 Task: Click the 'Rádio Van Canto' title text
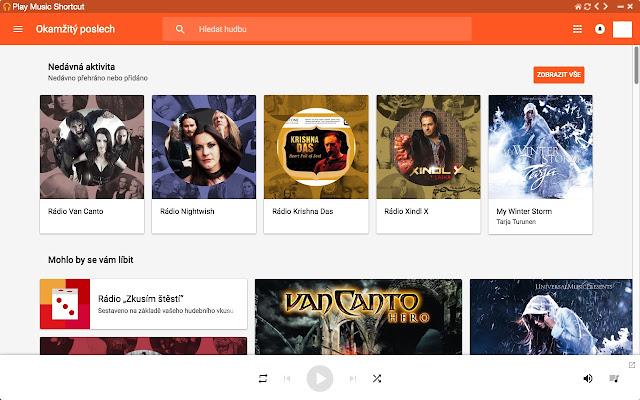click(x=76, y=211)
